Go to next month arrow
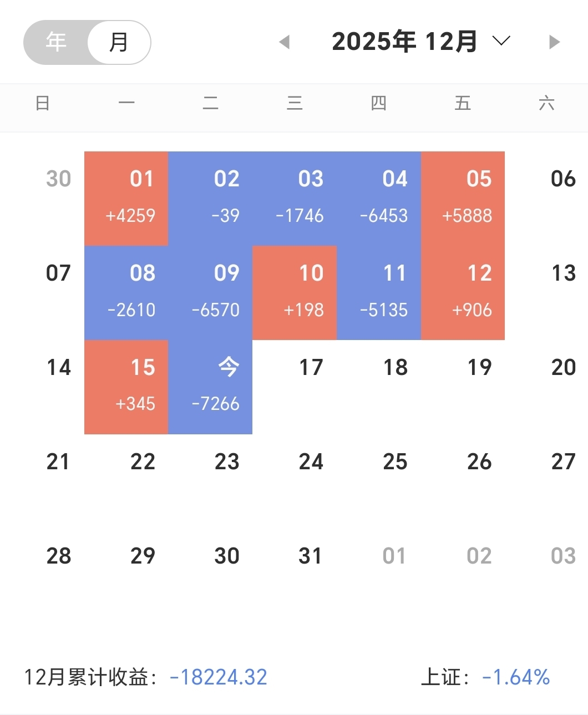This screenshot has height=715, width=588. [x=554, y=42]
